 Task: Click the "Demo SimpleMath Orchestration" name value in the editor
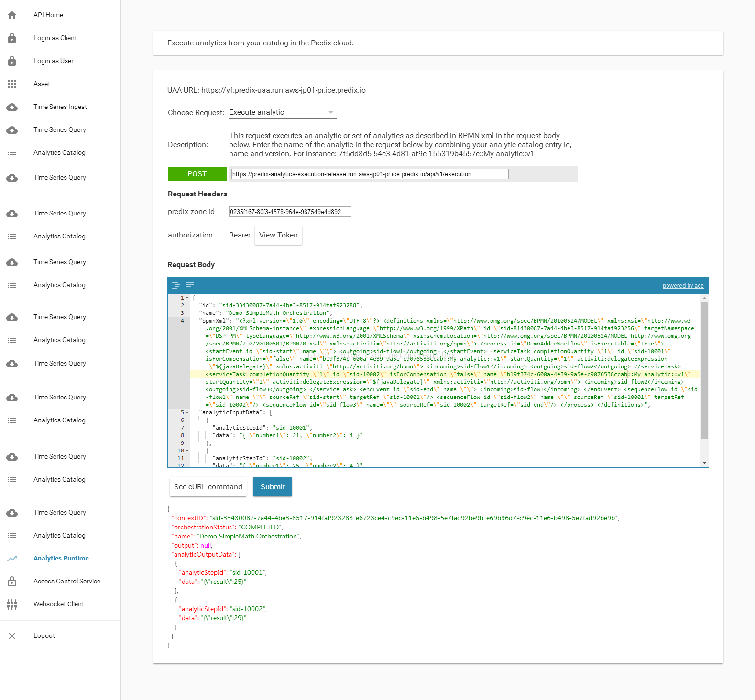pyautogui.click(x=279, y=313)
